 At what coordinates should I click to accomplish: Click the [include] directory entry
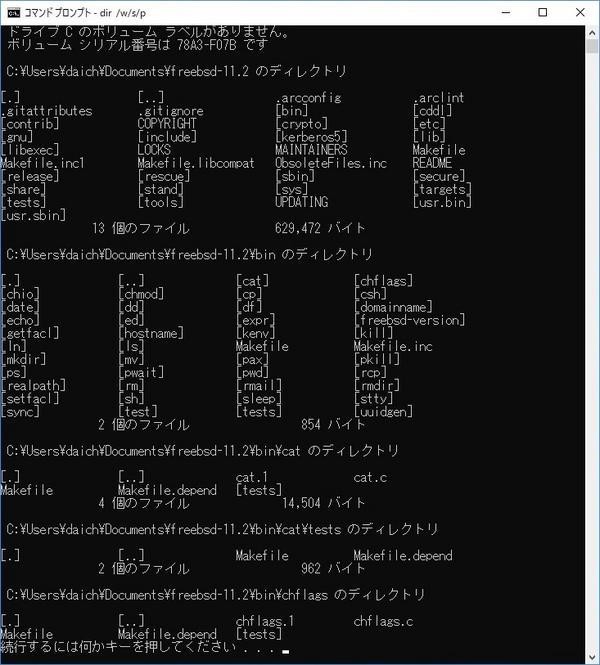point(167,137)
